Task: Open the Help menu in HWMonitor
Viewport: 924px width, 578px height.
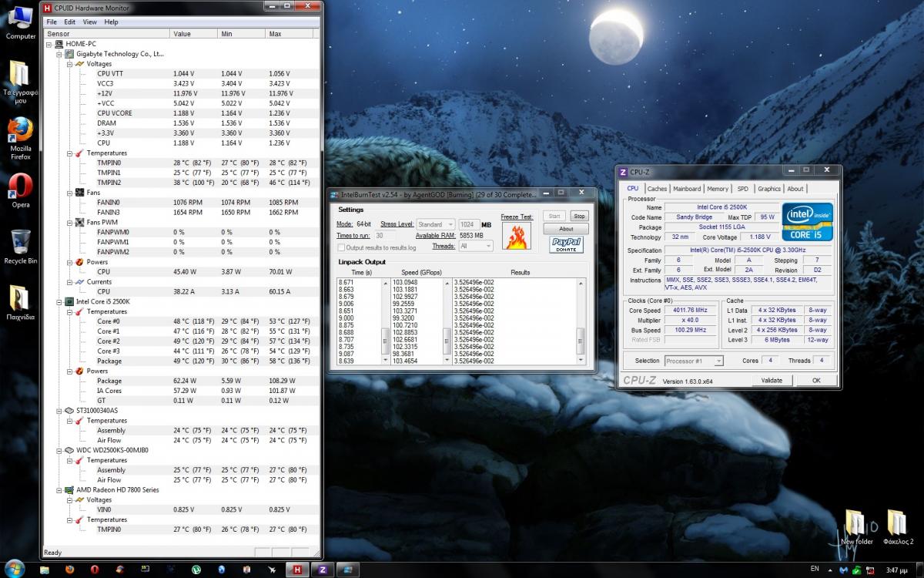Action: click(x=112, y=22)
